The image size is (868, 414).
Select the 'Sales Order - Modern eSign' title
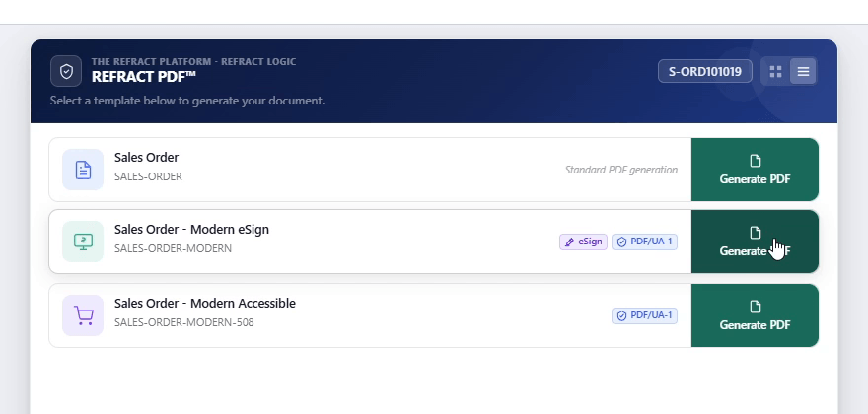pyautogui.click(x=191, y=229)
